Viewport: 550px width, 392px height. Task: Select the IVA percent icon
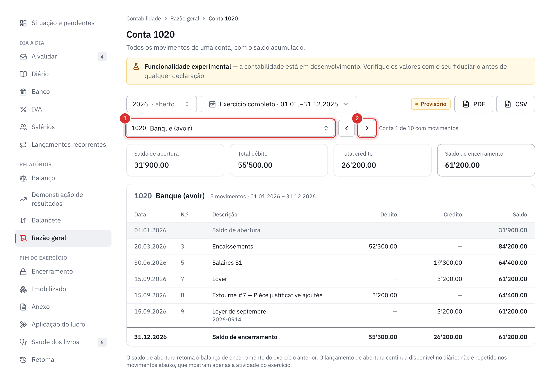click(23, 110)
